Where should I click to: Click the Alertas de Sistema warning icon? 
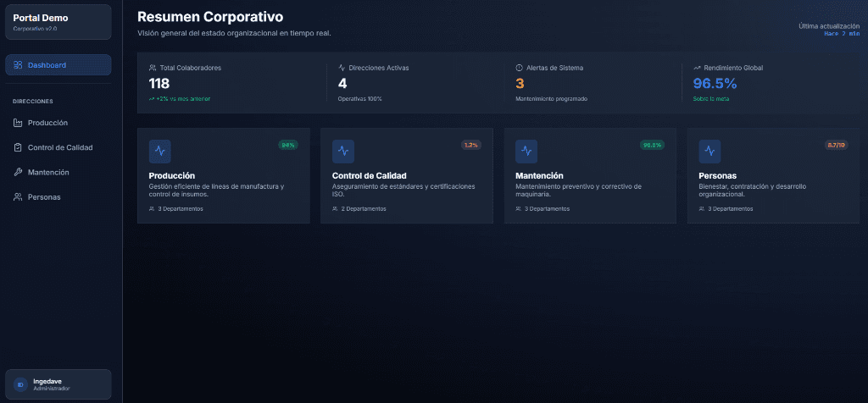pyautogui.click(x=520, y=68)
